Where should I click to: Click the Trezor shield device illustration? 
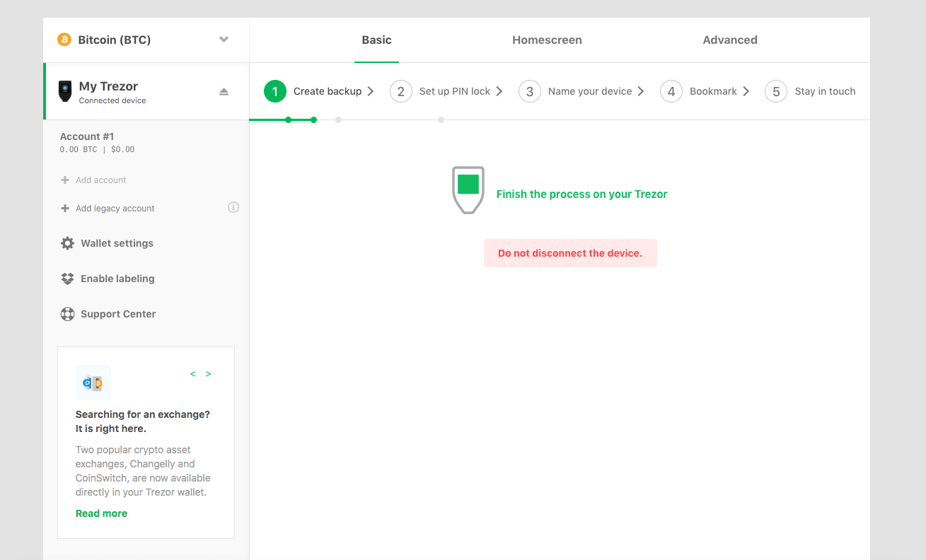click(x=468, y=190)
